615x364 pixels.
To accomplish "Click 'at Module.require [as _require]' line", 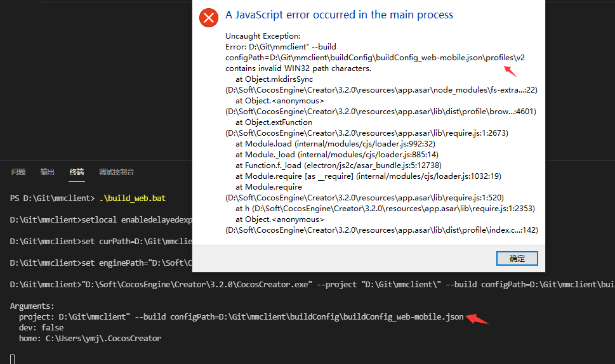I will click(368, 176).
